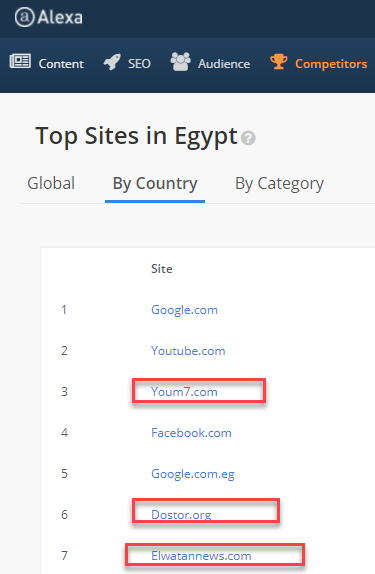Open the Google.com site link
The height and width of the screenshot is (574, 375).
184,310
